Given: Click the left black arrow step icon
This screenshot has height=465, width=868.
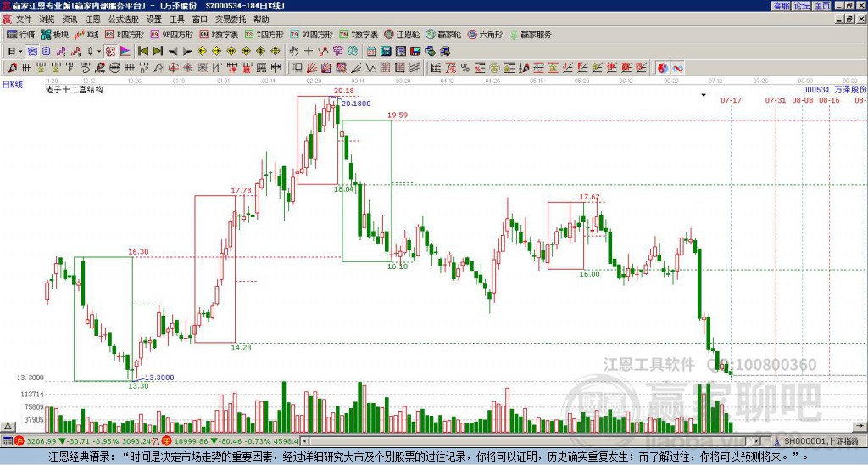Looking at the screenshot, I should pos(173,52).
